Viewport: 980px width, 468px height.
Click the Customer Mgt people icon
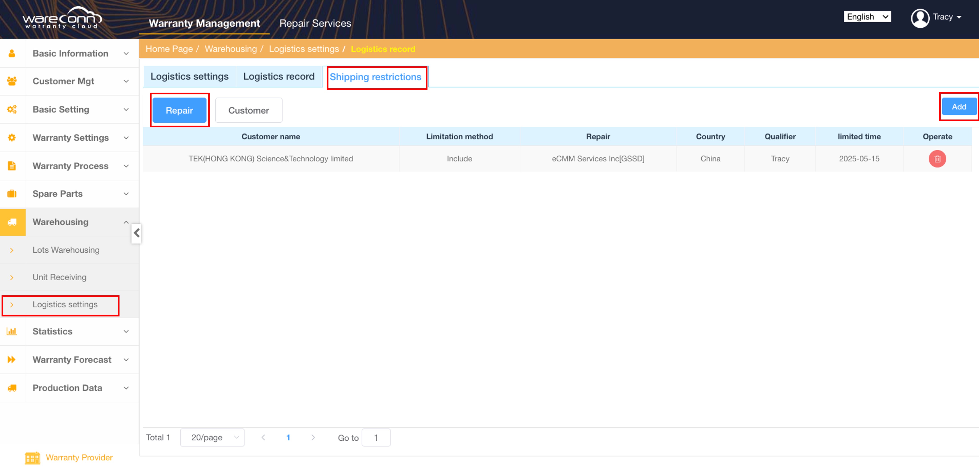coord(12,81)
